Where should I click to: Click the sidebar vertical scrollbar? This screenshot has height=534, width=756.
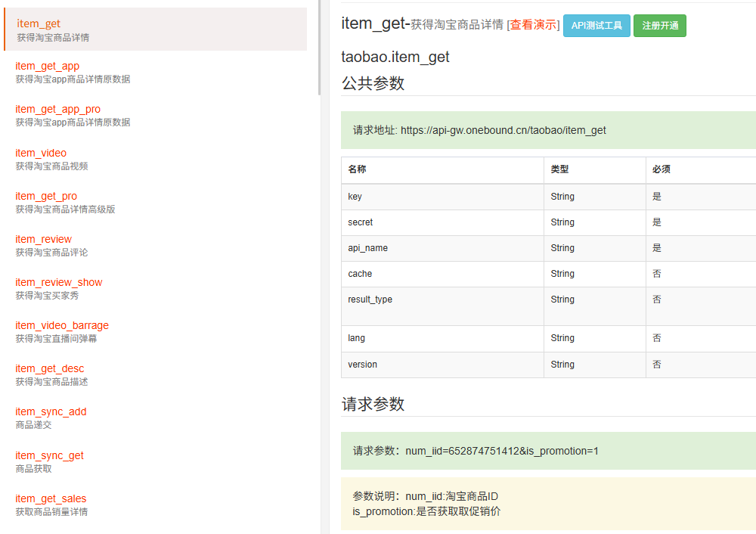[x=319, y=48]
